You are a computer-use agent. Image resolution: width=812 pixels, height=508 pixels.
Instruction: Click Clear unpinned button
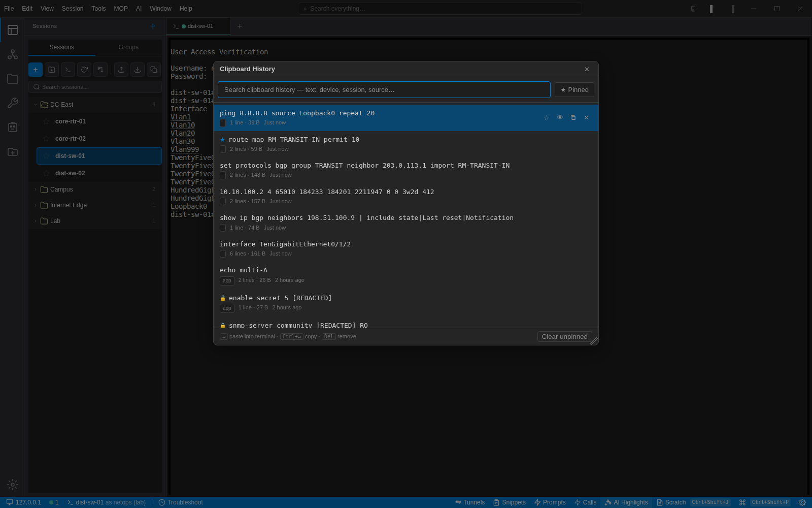pyautogui.click(x=564, y=337)
